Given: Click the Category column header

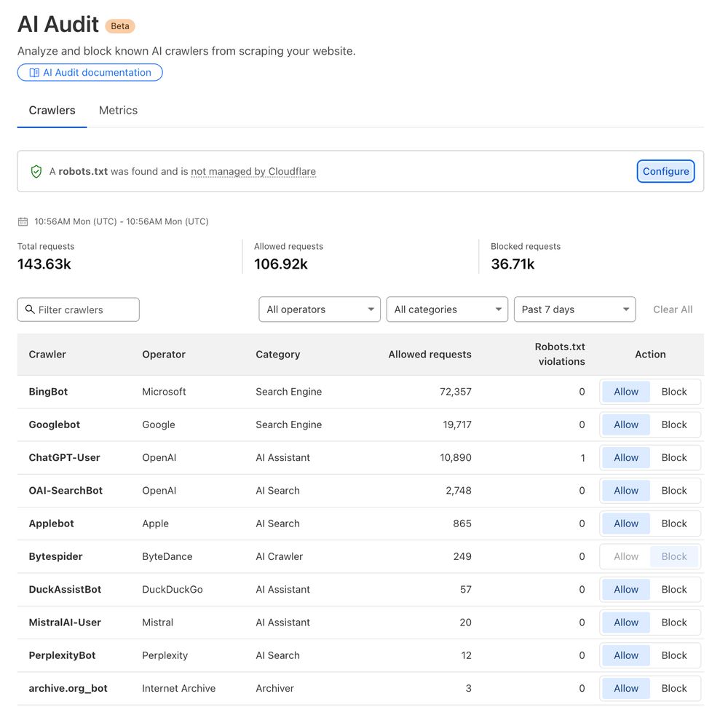Looking at the screenshot, I should [x=277, y=355].
